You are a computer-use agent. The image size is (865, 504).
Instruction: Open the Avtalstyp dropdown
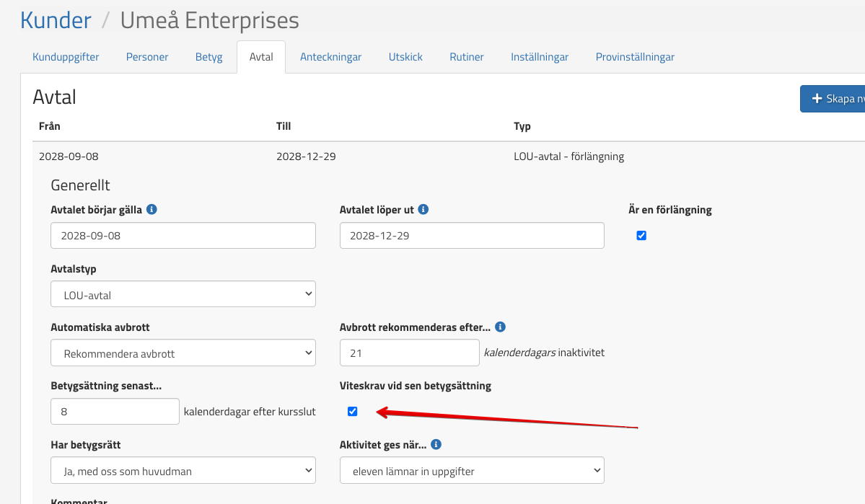click(x=183, y=294)
